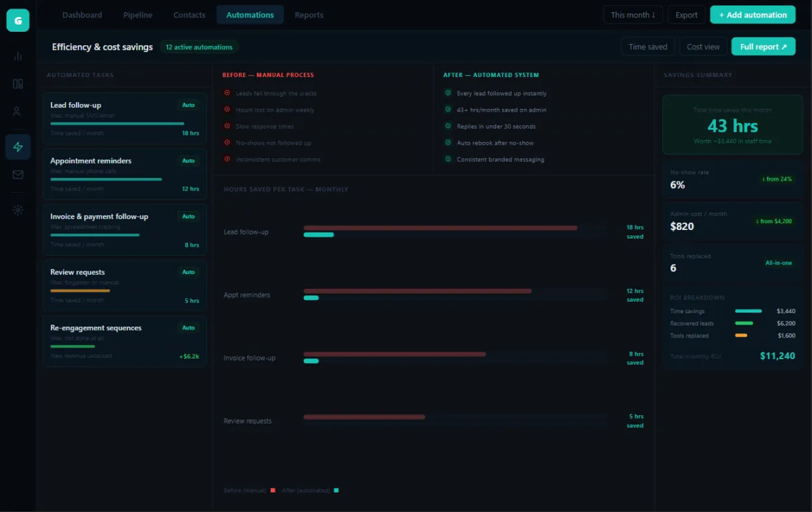Click the 'All-in-one' badge
The height and width of the screenshot is (512, 812).
778,263
